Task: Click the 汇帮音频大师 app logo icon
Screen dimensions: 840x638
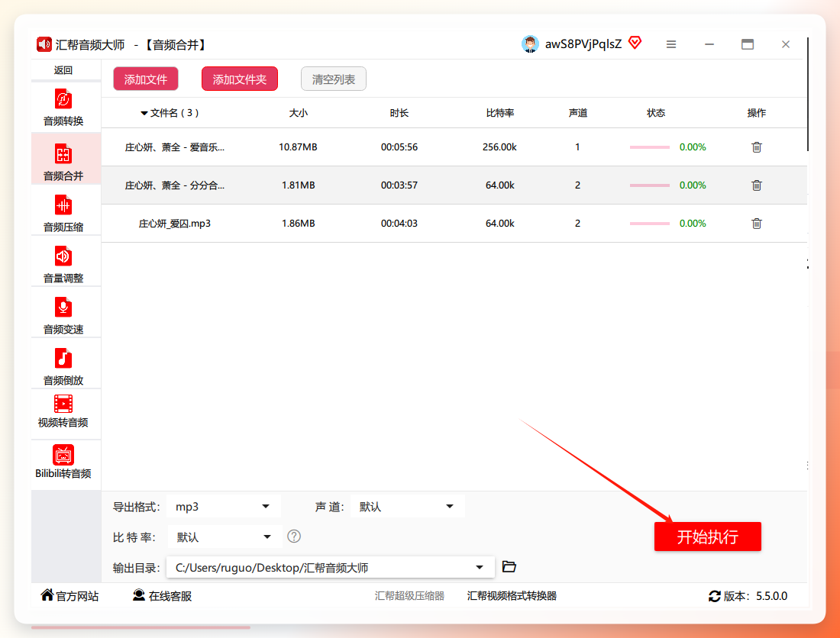Action: click(x=44, y=44)
